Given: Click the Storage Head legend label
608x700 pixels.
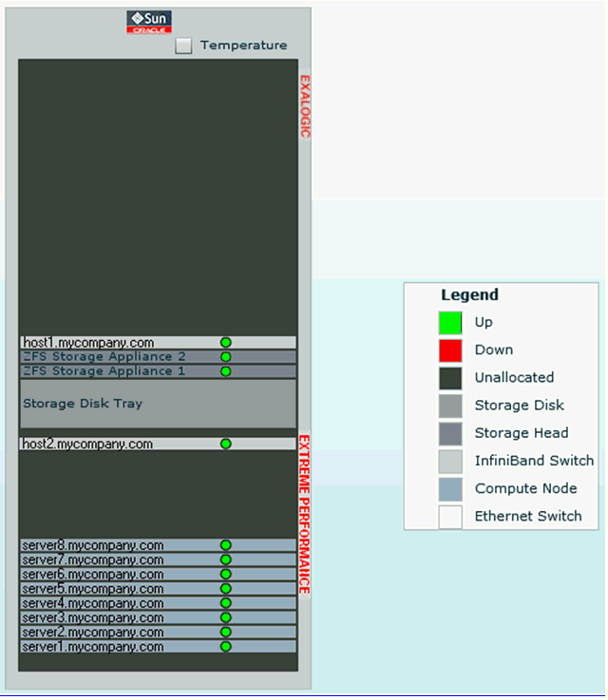Looking at the screenshot, I should (x=522, y=432).
